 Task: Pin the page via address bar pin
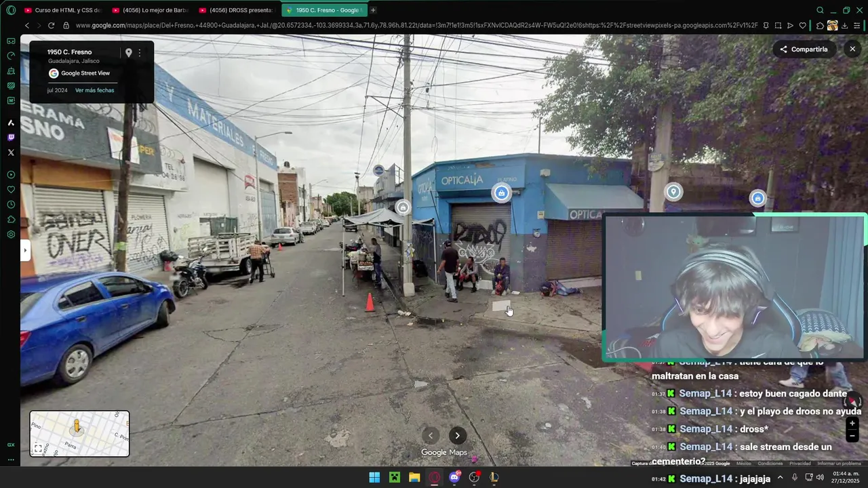click(766, 26)
